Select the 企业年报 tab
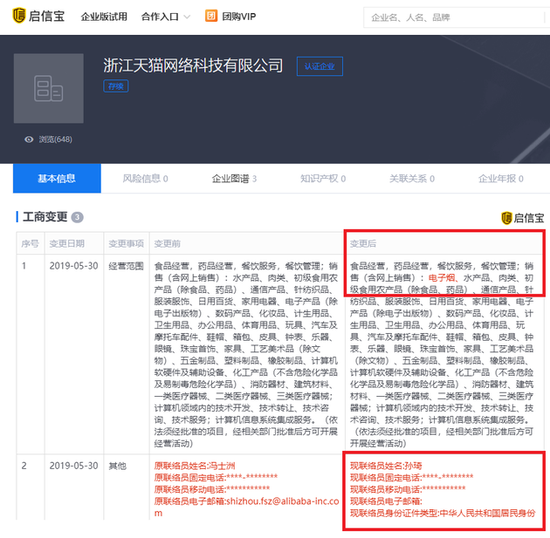The width and height of the screenshot is (550, 538). (501, 179)
